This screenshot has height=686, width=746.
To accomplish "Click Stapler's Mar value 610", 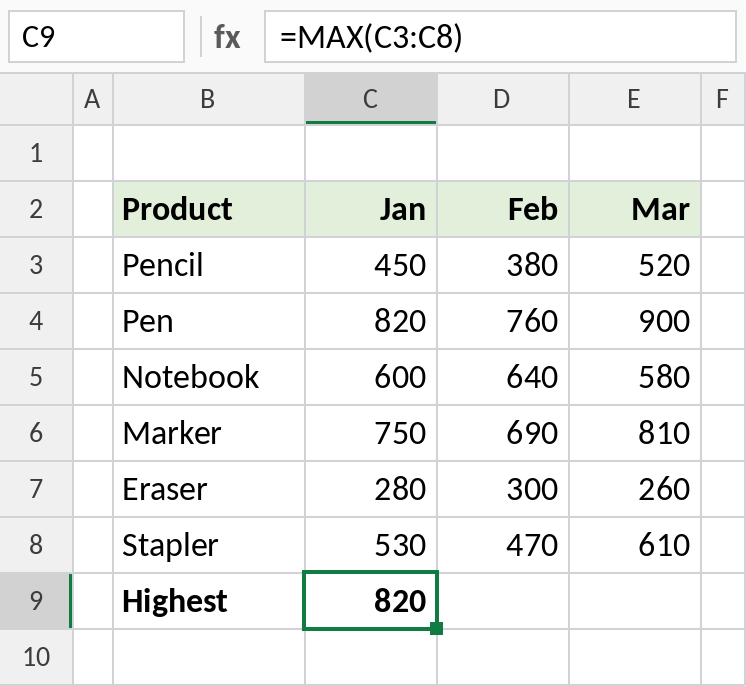I will pos(635,545).
